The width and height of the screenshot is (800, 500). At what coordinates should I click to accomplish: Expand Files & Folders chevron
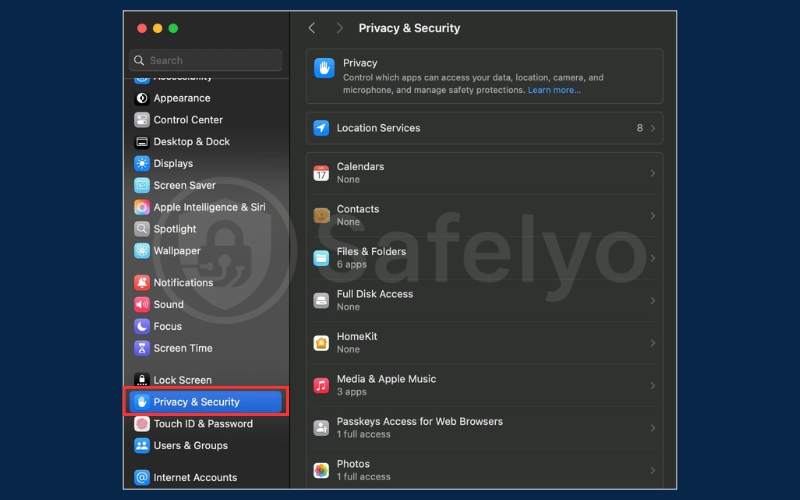pyautogui.click(x=653, y=258)
